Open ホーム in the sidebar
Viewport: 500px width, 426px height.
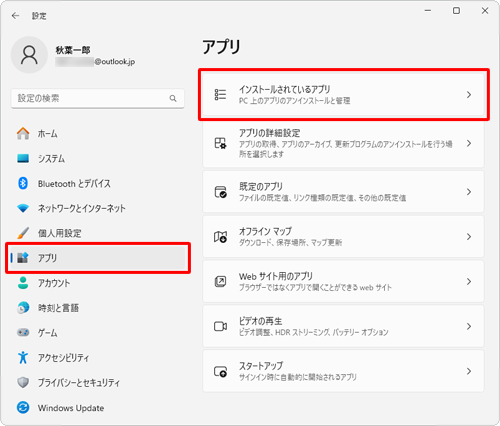(x=97, y=134)
